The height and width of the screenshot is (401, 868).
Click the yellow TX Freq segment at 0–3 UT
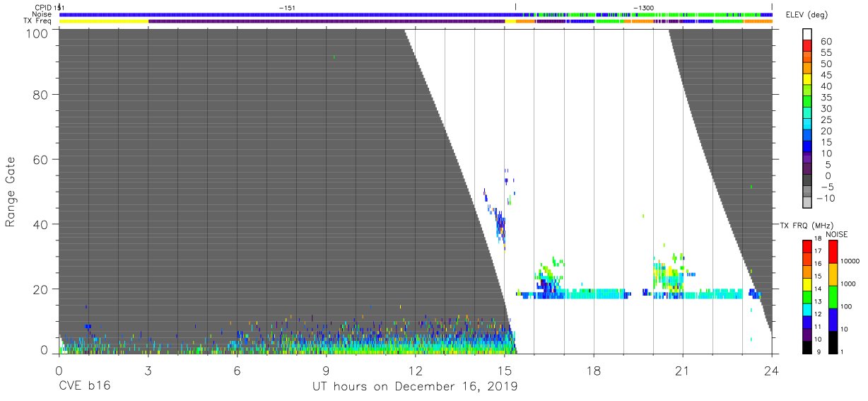[104, 21]
